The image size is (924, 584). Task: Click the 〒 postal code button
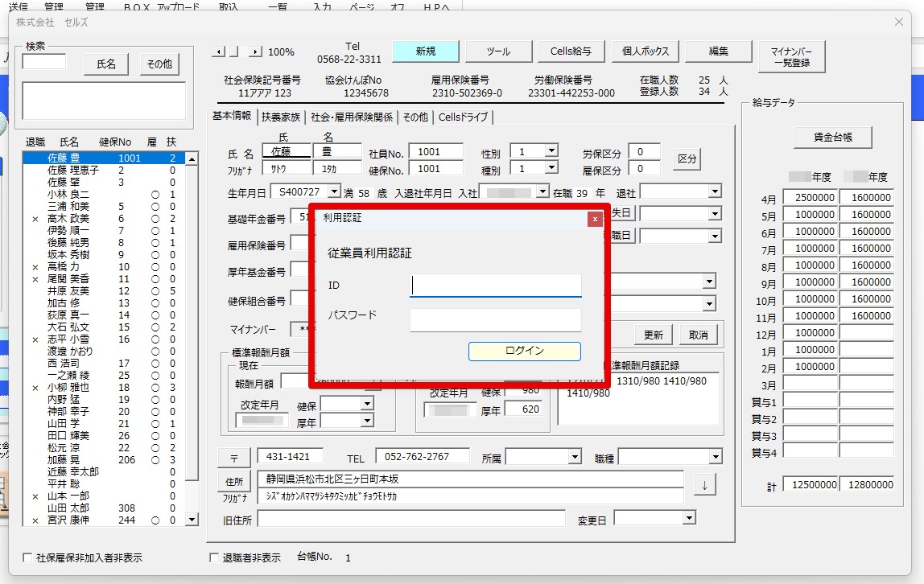(234, 458)
